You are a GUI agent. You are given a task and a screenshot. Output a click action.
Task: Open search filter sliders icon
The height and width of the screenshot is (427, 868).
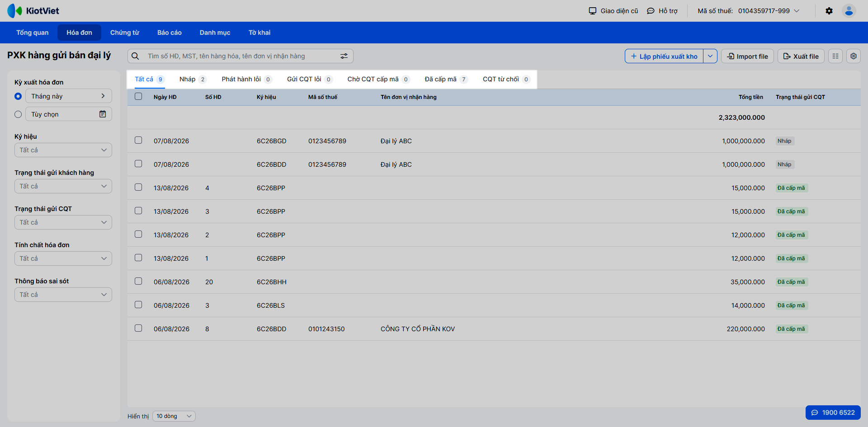[344, 56]
